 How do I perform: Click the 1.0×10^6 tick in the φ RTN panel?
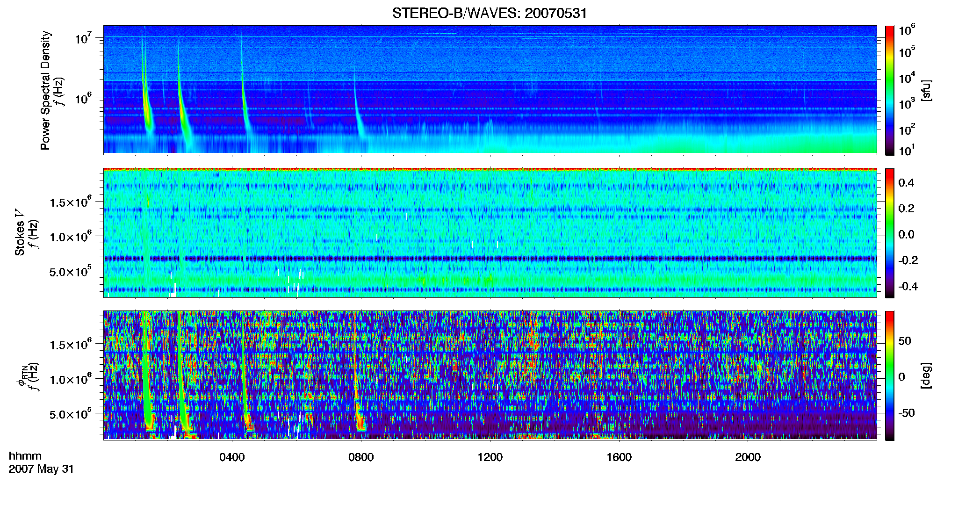coord(71,379)
